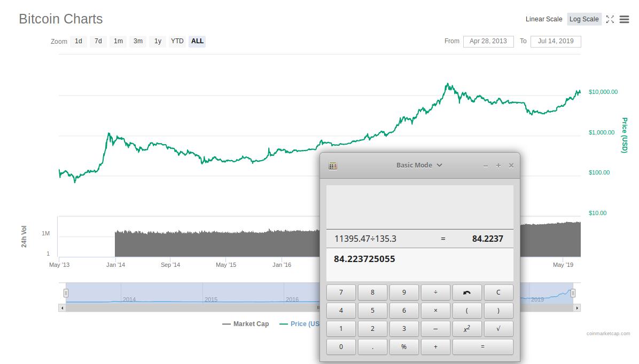Set zoom range to YTD
The image size is (639, 364).
tap(177, 41)
